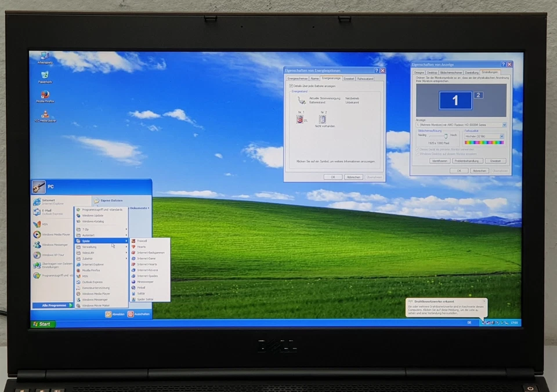Uncheck 'Details über jede Batterie anzeigen'
The height and width of the screenshot is (392, 557).
[x=291, y=86]
